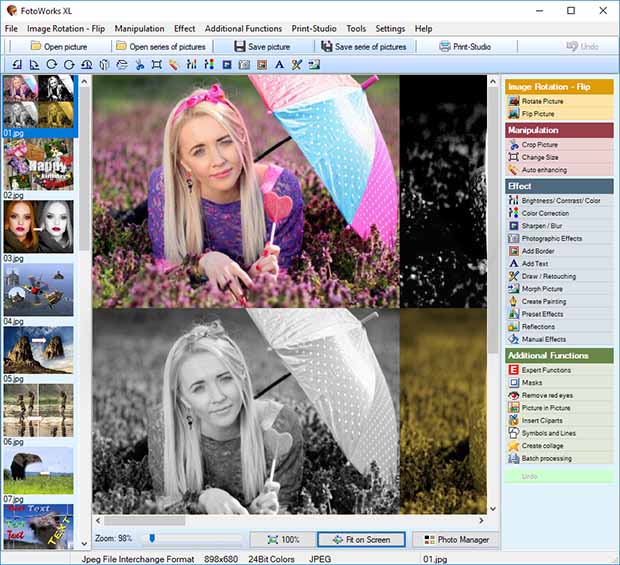
Task: Click the thumbnail list scroll-down arrow
Action: pyautogui.click(x=84, y=544)
